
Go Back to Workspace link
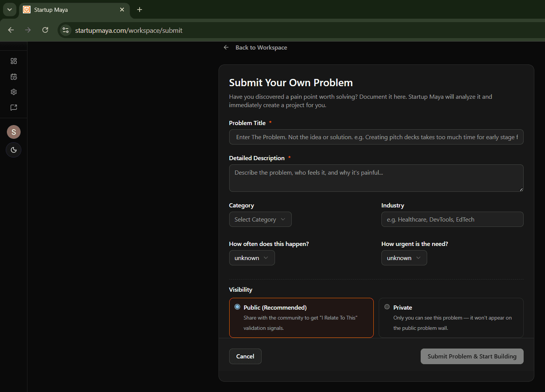[261, 47]
